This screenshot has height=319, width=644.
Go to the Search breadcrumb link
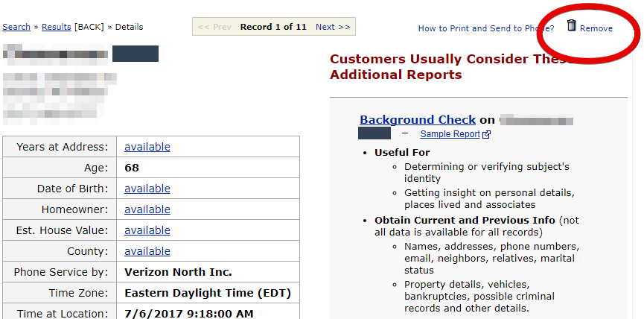point(16,27)
